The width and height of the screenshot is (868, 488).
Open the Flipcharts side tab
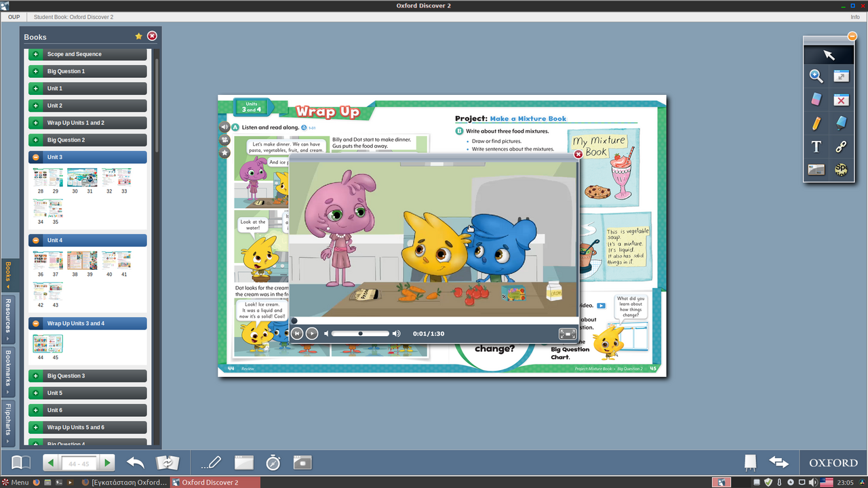coord(8,422)
